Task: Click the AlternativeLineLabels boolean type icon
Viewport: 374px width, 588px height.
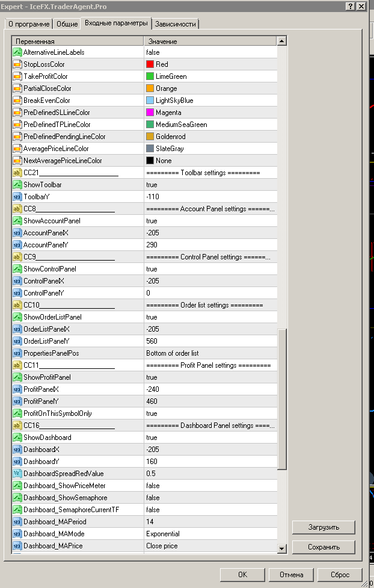Action: pyautogui.click(x=17, y=52)
